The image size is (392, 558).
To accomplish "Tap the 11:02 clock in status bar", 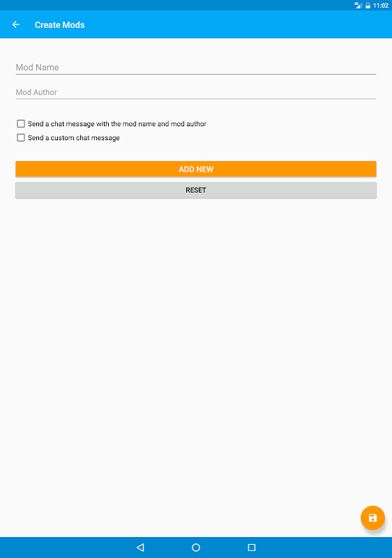I will coord(381,6).
